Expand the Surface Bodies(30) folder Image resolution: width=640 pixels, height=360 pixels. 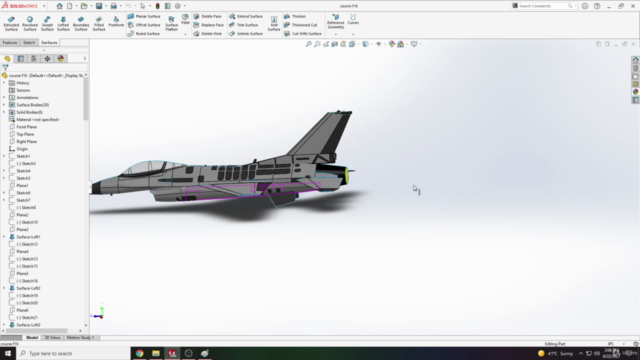click(4, 105)
